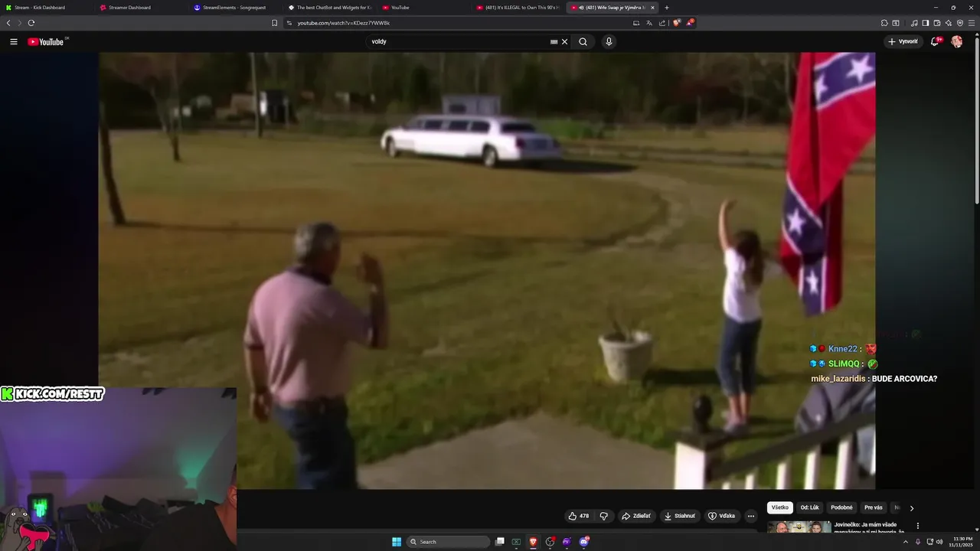This screenshot has height=551, width=980.
Task: Click the Vďaka thanks button
Action: point(721,516)
